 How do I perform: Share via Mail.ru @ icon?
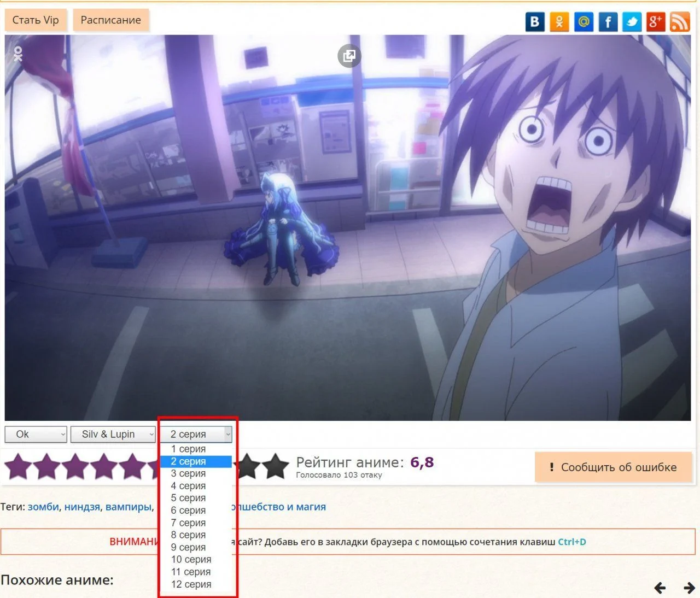[584, 22]
